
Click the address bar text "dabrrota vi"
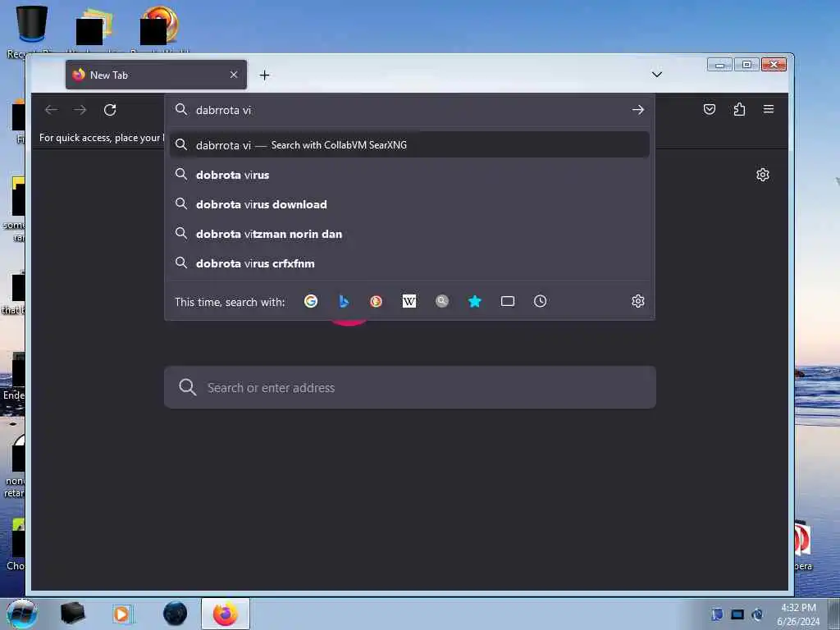tap(223, 111)
